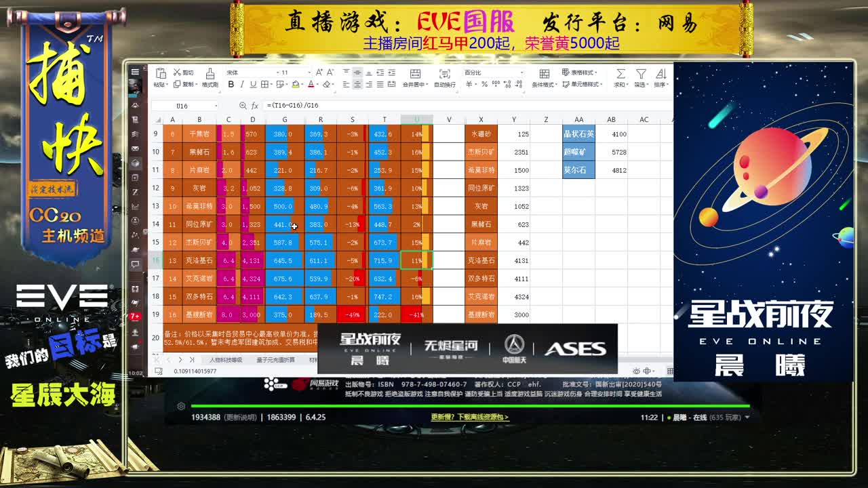Click the 更新说明 link in launcher
This screenshot has width=868, height=488.
(240, 418)
